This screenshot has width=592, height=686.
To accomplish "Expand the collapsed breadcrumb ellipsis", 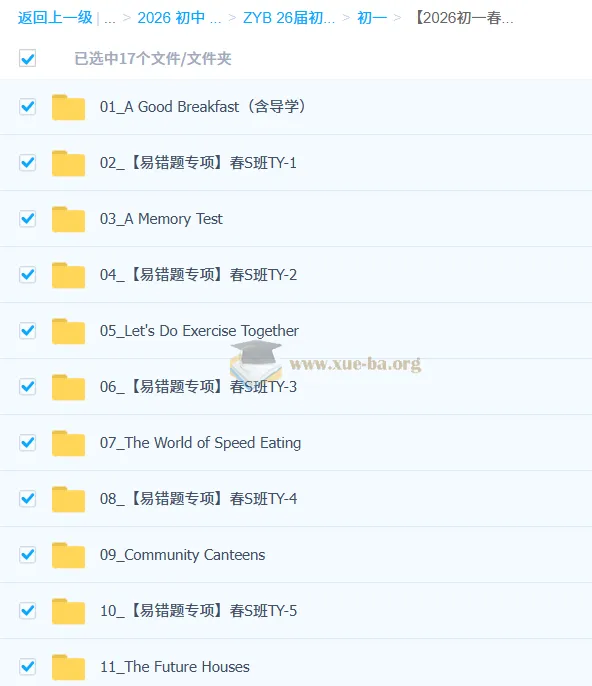I will coord(110,18).
